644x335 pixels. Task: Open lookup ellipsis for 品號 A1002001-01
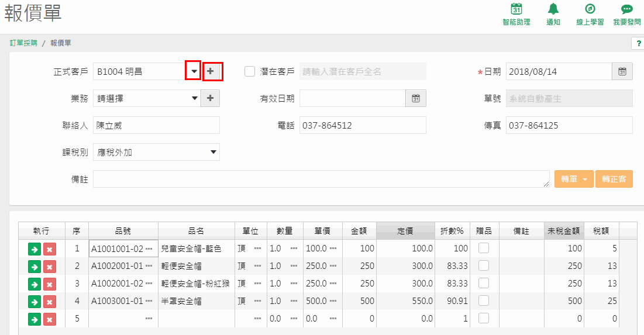pos(149,266)
